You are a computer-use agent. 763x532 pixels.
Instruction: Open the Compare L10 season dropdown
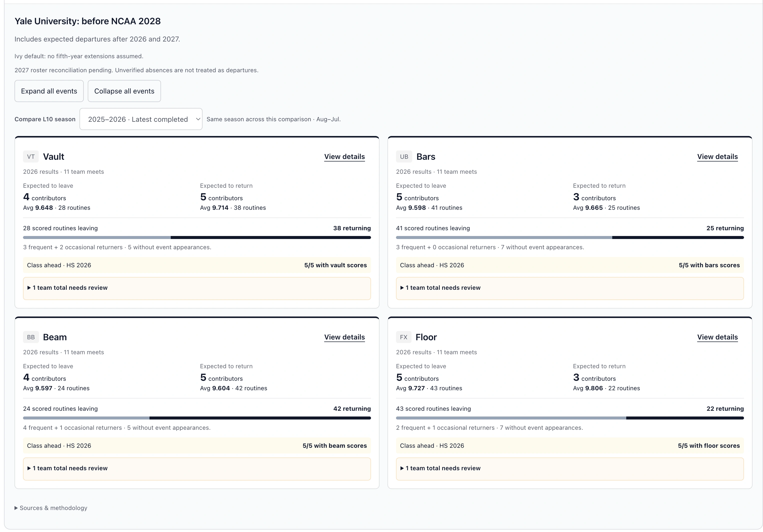point(141,119)
